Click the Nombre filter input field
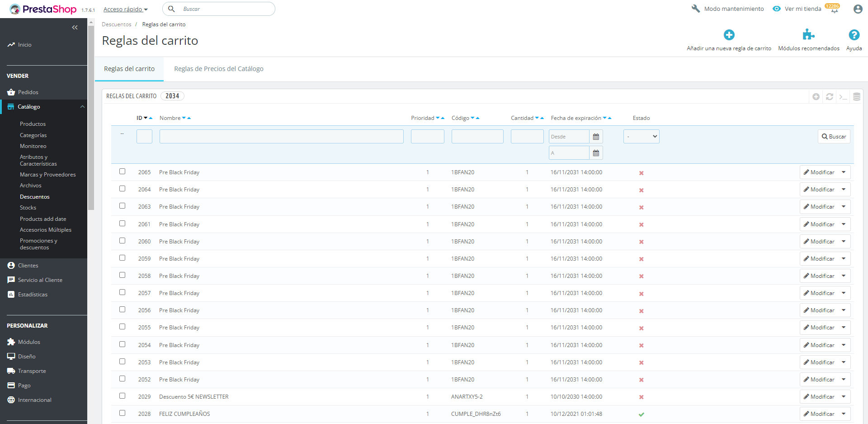Screen dimensions: 868x424 click(281, 137)
